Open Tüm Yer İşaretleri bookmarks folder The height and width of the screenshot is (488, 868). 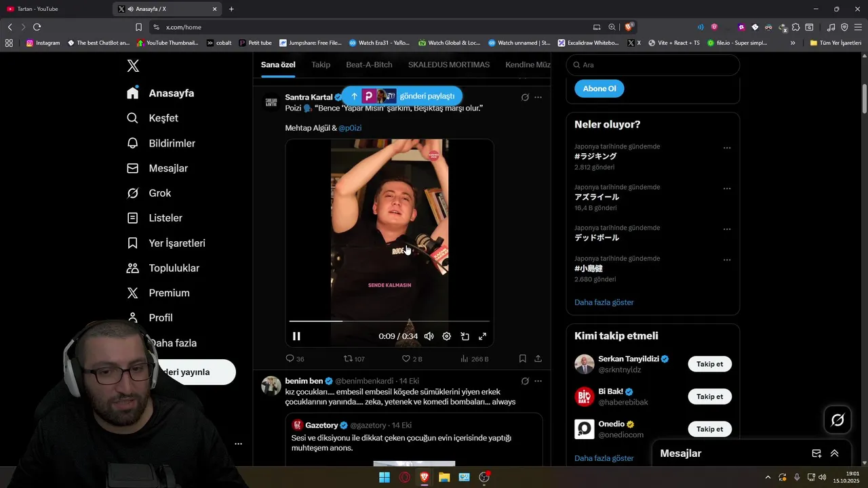tap(835, 43)
